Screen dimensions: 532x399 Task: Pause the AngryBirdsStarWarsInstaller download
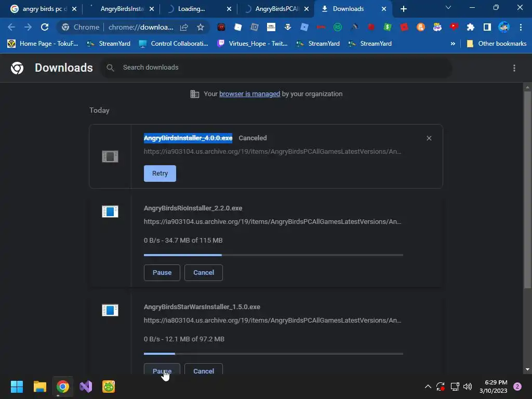162,370
